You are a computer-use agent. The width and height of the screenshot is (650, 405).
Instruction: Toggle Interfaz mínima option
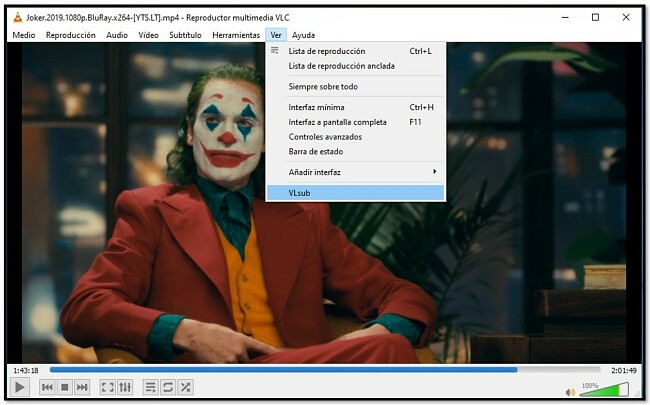point(356,107)
